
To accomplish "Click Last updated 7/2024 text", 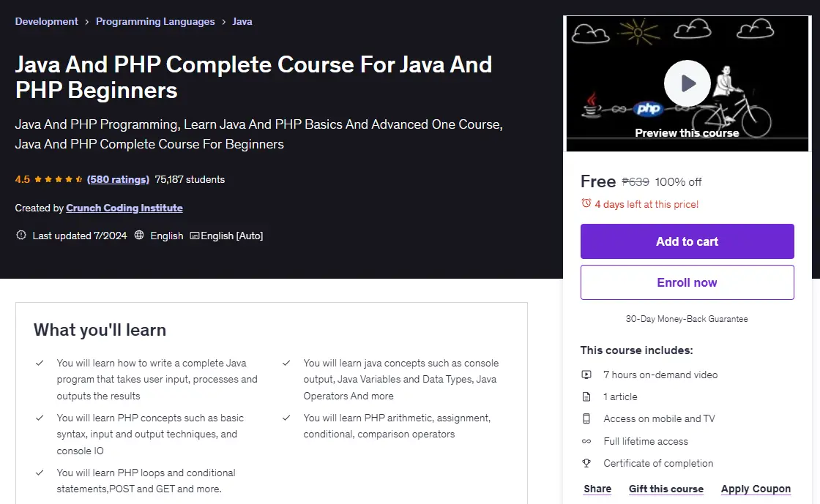I will (x=80, y=236).
